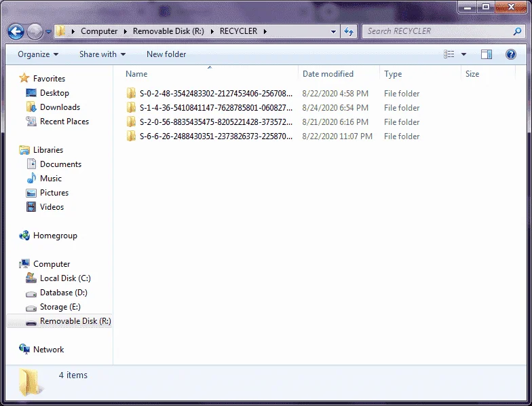The height and width of the screenshot is (406, 532).
Task: Select Removable Disk (R:) breadcrumb
Action: pos(168,31)
